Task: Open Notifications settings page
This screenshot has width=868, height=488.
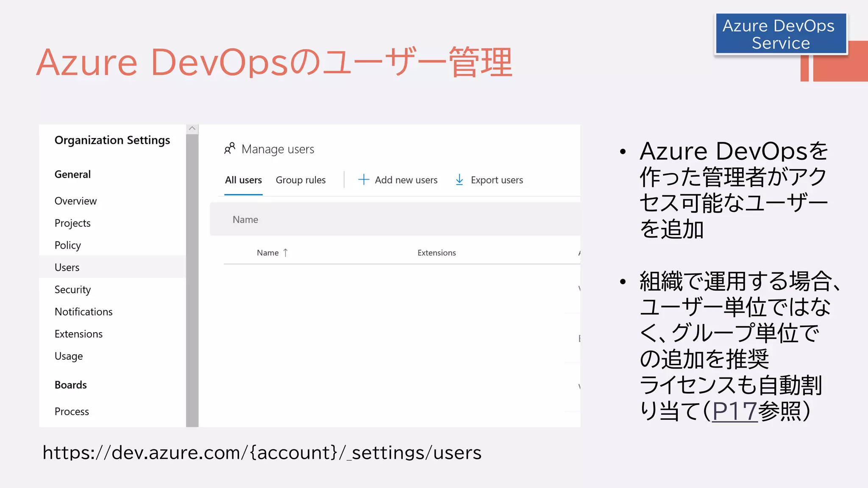Action: click(x=83, y=312)
